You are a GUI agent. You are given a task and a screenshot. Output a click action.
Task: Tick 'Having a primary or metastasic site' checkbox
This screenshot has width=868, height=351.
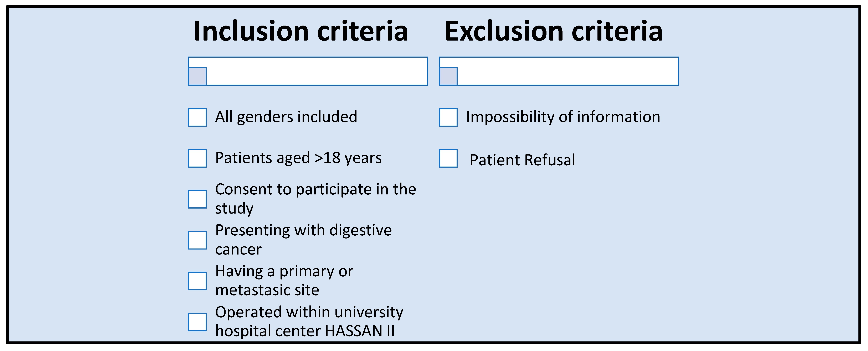(197, 281)
